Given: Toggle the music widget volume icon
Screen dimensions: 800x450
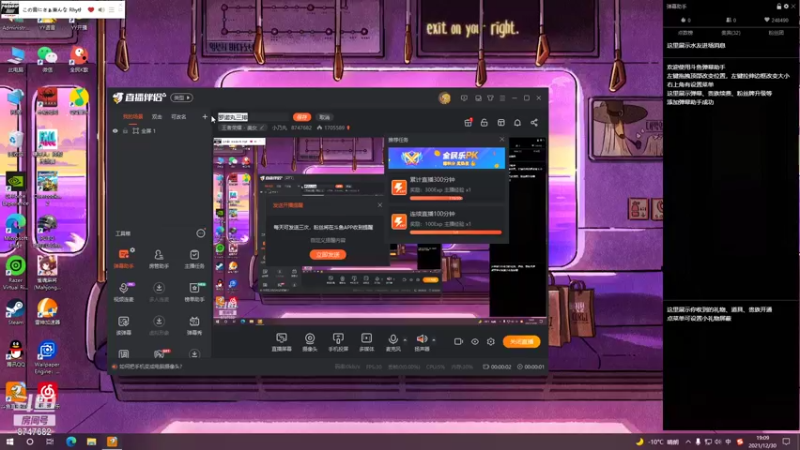Looking at the screenshot, I should coord(102,9).
